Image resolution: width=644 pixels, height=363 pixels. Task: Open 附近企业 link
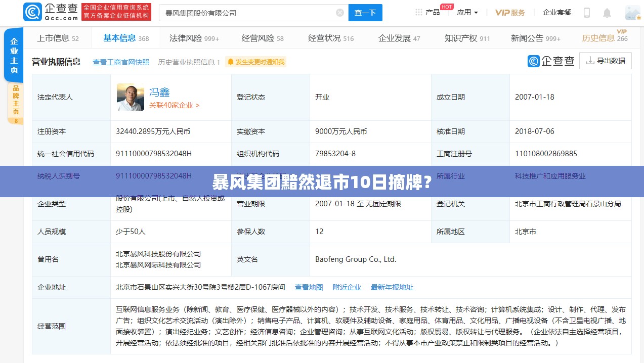(x=347, y=287)
